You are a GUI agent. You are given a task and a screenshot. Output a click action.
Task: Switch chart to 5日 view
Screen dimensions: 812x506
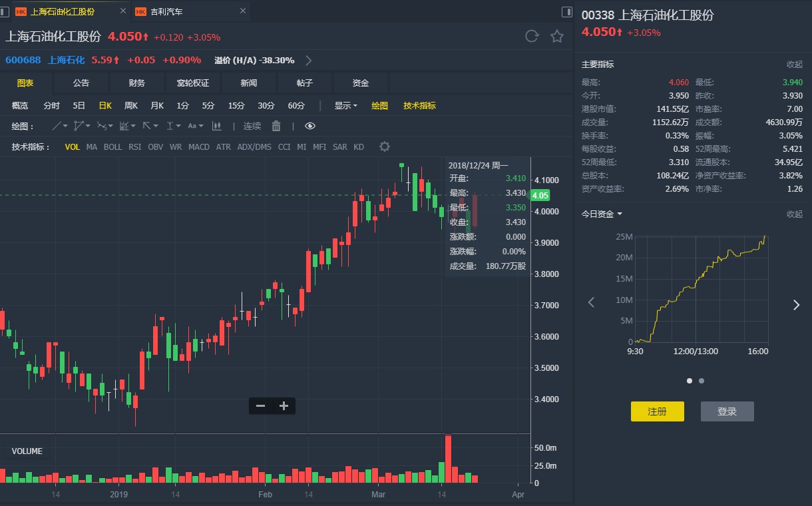point(79,106)
